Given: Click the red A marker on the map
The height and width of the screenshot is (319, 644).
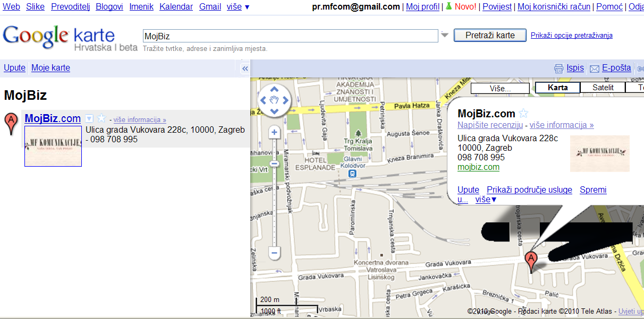Looking at the screenshot, I should click(x=530, y=262).
